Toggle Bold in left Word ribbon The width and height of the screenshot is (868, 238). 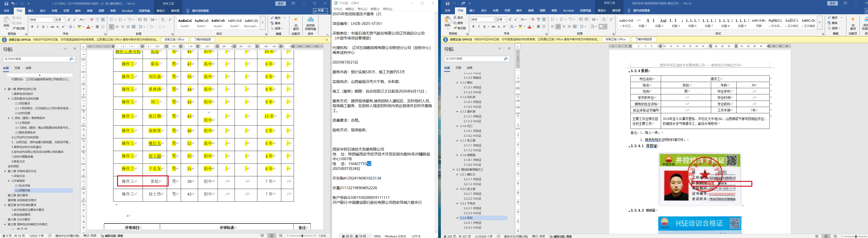coord(32,27)
